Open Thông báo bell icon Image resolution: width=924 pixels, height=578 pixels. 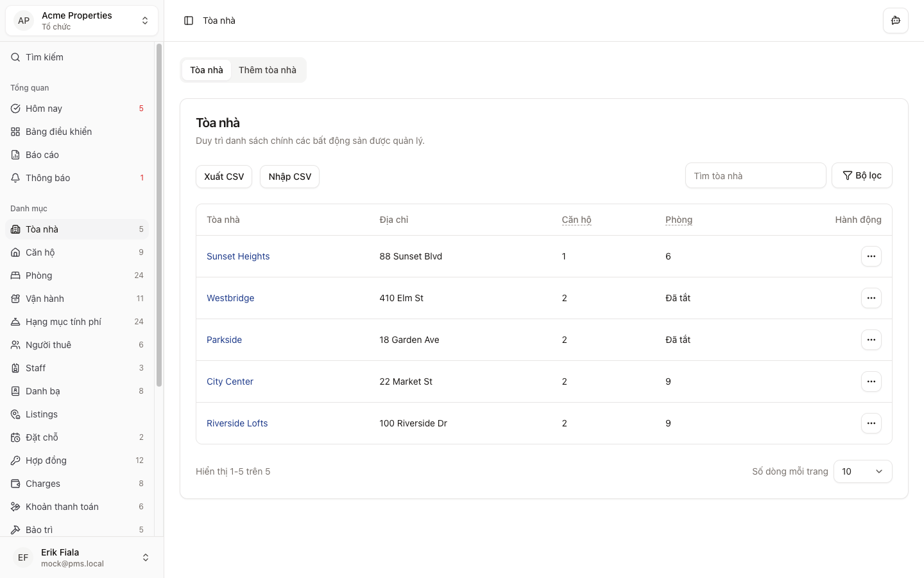point(15,178)
